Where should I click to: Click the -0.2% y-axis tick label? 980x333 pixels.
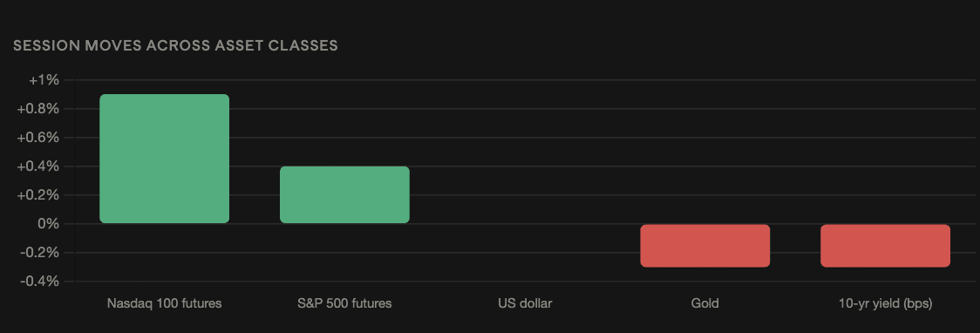click(x=40, y=253)
